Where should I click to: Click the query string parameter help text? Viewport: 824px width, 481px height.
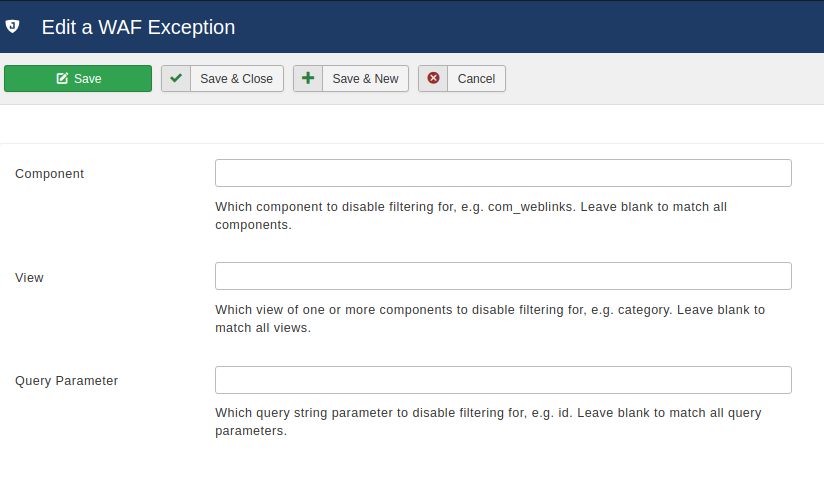point(488,422)
